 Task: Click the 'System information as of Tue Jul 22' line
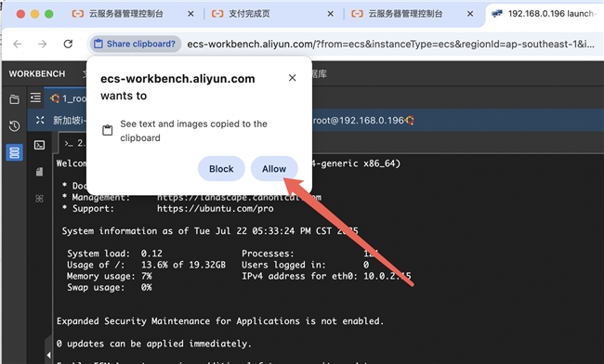210,231
